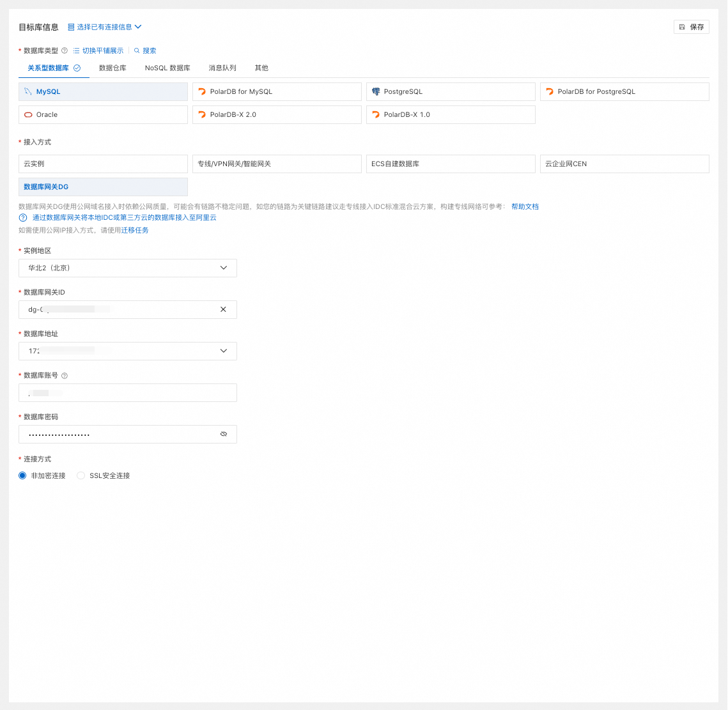The width and height of the screenshot is (728, 710).
Task: Open the 数据库地址 dropdown
Action: pyautogui.click(x=128, y=351)
